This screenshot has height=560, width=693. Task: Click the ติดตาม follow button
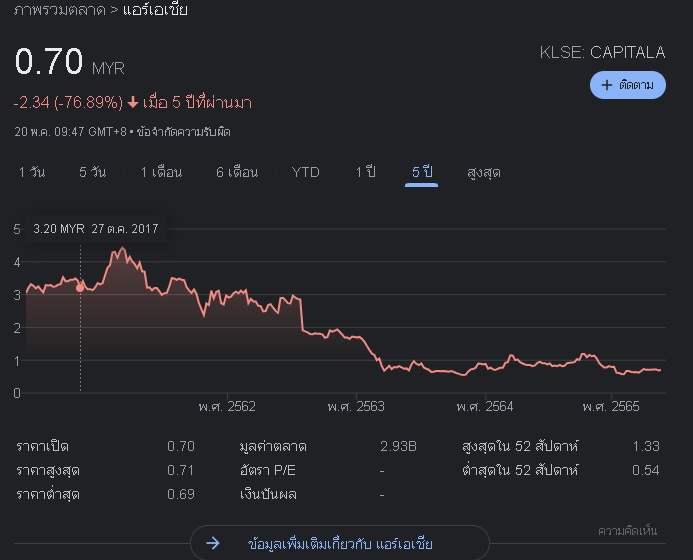628,85
